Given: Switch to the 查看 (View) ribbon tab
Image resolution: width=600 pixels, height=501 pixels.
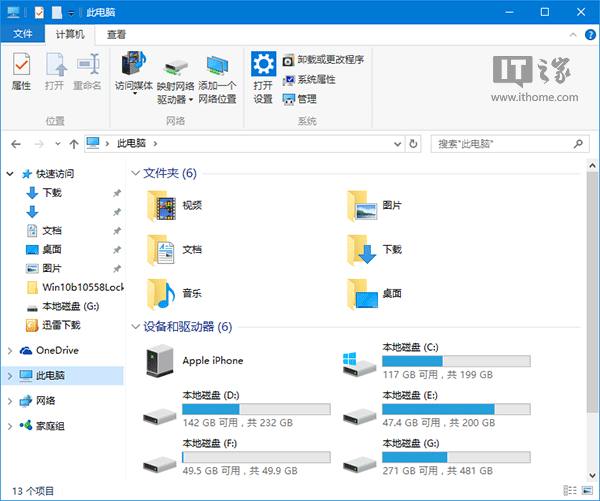Looking at the screenshot, I should pos(117,34).
